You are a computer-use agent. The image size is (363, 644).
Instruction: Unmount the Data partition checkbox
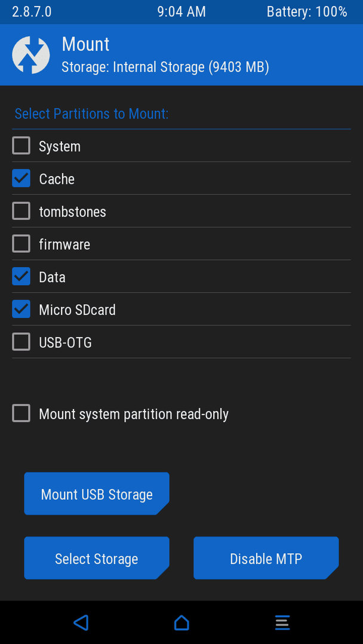click(x=21, y=277)
